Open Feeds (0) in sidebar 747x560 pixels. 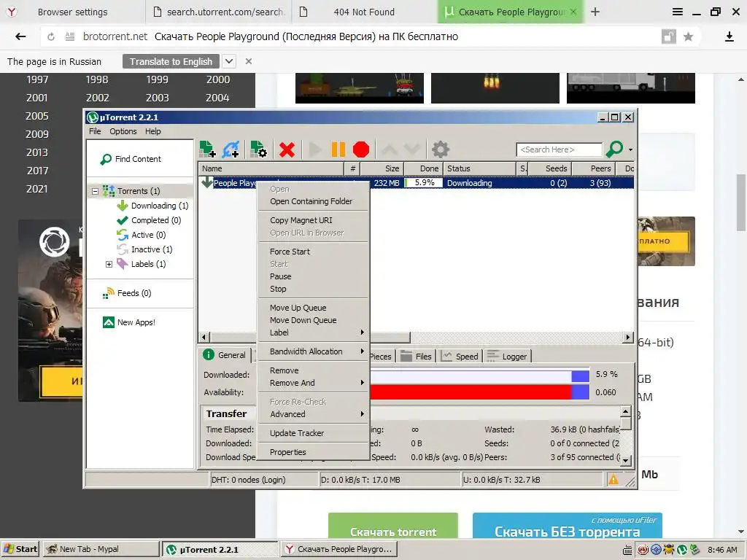pyautogui.click(x=127, y=293)
